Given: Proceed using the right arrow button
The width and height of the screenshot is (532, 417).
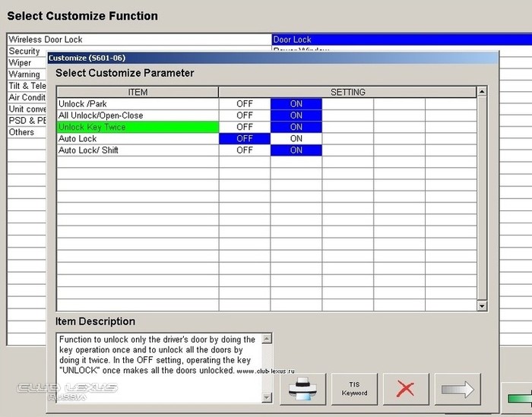Looking at the screenshot, I should [x=458, y=389].
